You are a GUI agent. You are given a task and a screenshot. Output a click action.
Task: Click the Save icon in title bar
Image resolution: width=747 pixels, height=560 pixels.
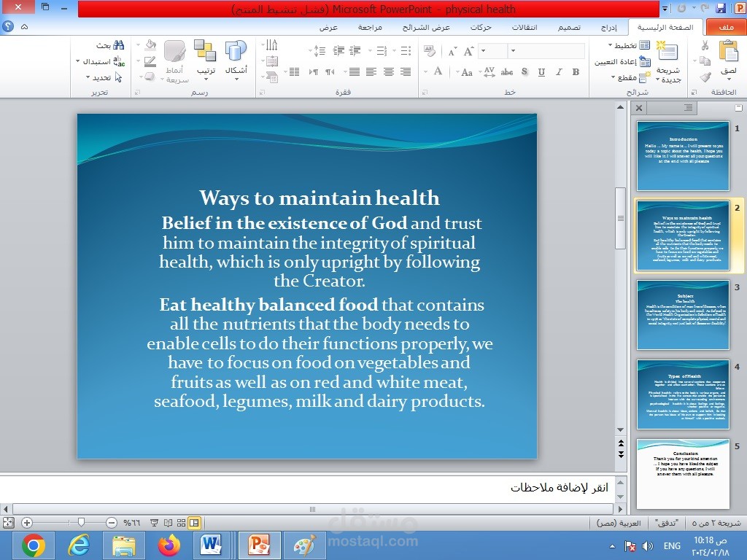click(x=721, y=8)
